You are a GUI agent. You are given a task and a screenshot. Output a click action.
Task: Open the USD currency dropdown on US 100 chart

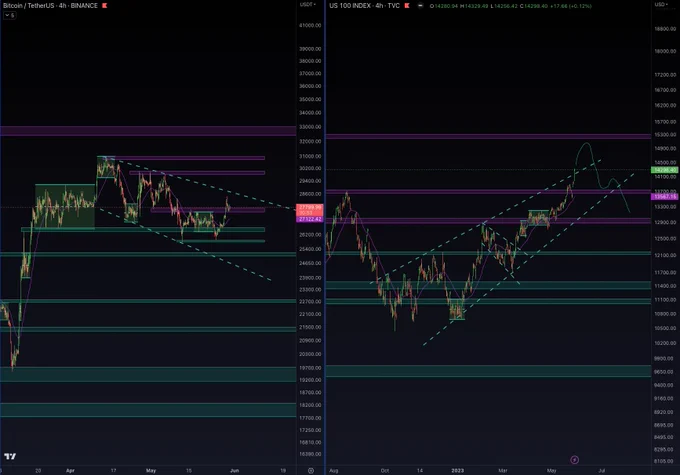(x=660, y=4)
